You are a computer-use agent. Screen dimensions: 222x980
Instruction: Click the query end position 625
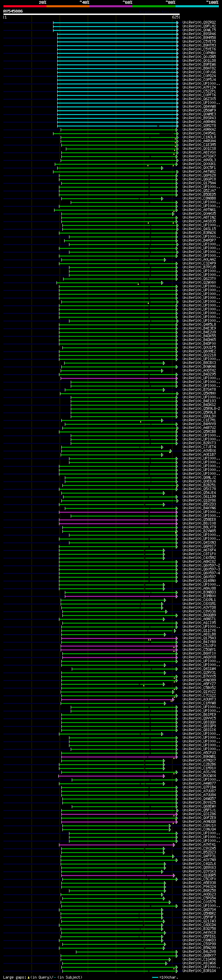175,17
